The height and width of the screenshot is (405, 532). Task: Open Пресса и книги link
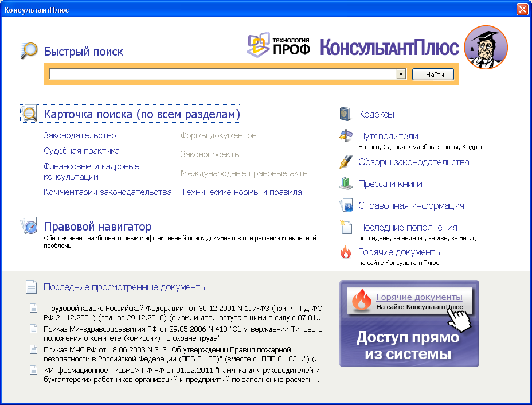coord(390,184)
